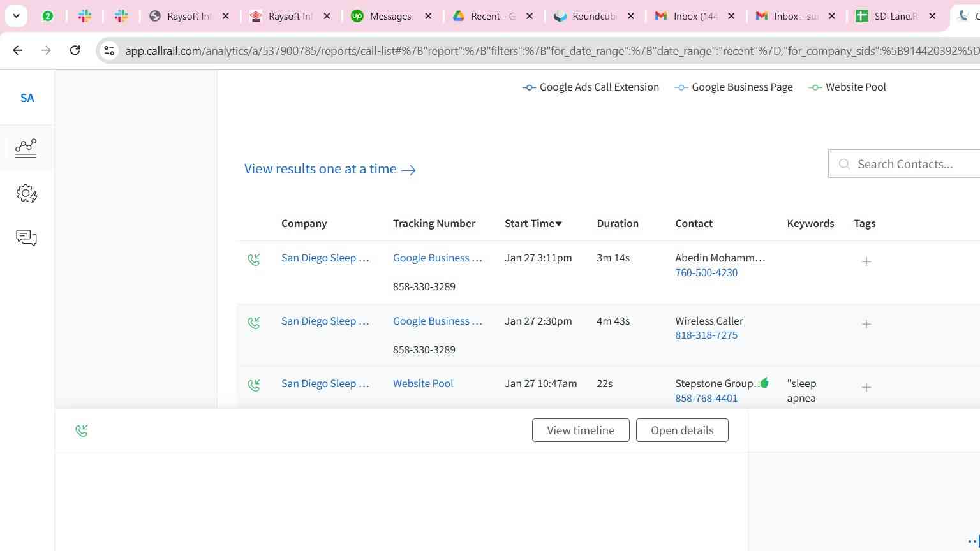This screenshot has height=551, width=980.
Task: Toggle Google Ads Call Extension legend series
Action: 590,87
